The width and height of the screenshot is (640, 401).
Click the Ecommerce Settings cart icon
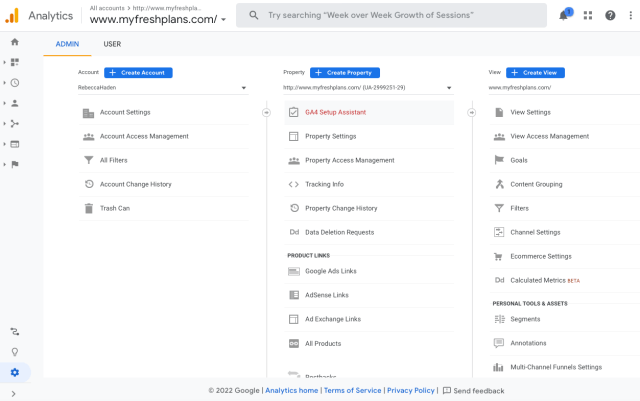point(498,256)
